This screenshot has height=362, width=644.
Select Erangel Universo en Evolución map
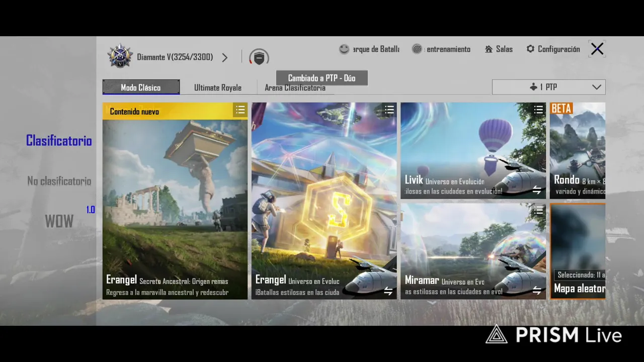coord(324,201)
